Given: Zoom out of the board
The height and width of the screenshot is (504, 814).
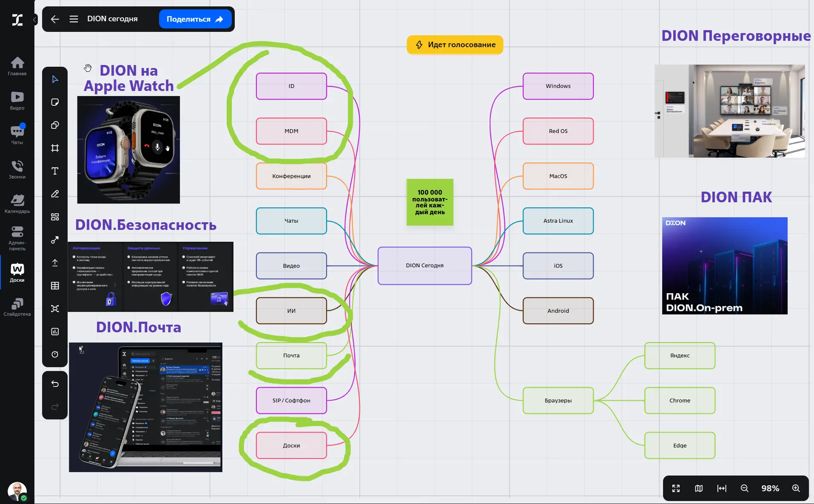Looking at the screenshot, I should tap(745, 489).
